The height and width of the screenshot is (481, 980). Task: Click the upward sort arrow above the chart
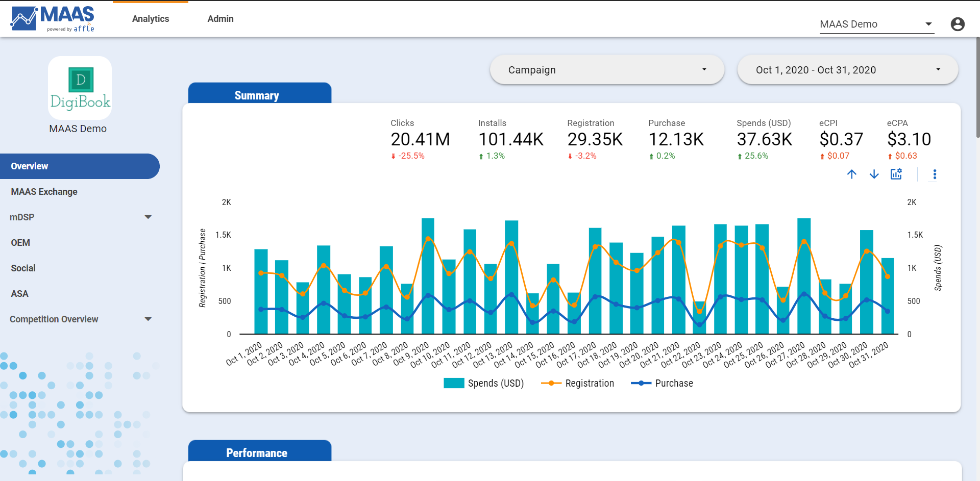point(852,174)
